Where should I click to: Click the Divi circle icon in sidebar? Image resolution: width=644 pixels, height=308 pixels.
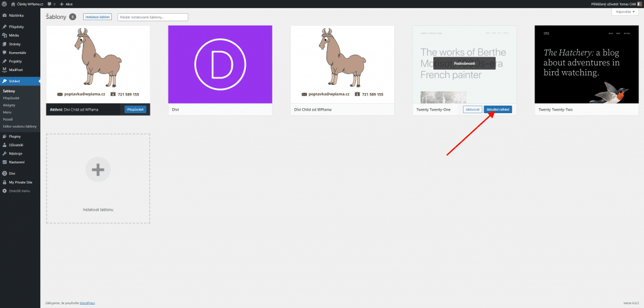click(4, 173)
